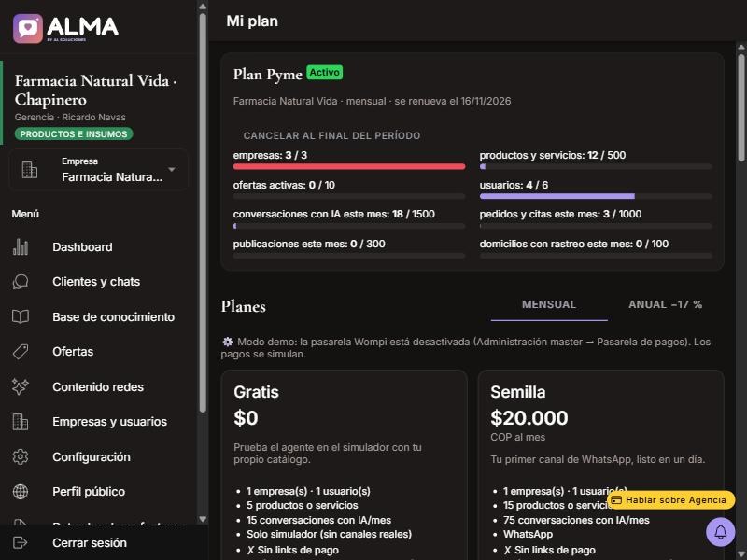Click the Planes section heading
This screenshot has height=560, width=747.
click(x=244, y=306)
